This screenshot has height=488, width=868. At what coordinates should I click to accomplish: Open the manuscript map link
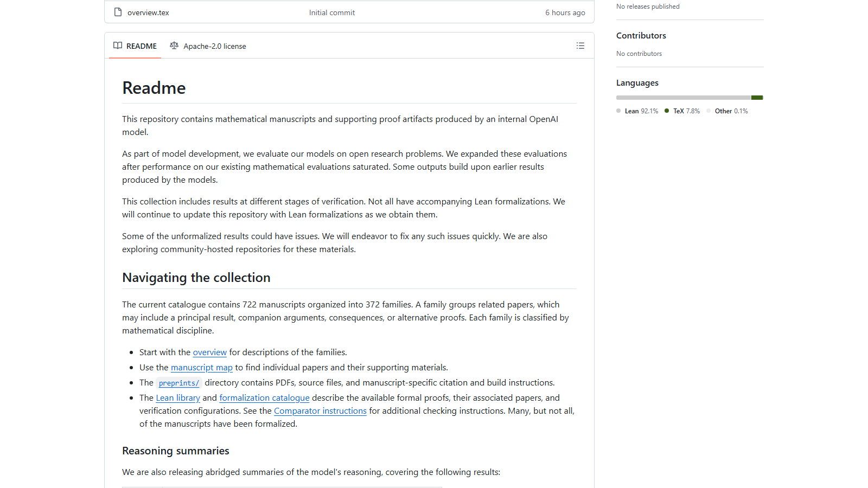(202, 368)
